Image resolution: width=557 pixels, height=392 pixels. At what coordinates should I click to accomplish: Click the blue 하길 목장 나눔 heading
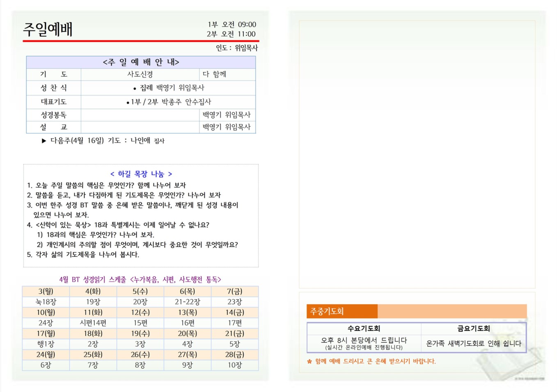pyautogui.click(x=141, y=174)
